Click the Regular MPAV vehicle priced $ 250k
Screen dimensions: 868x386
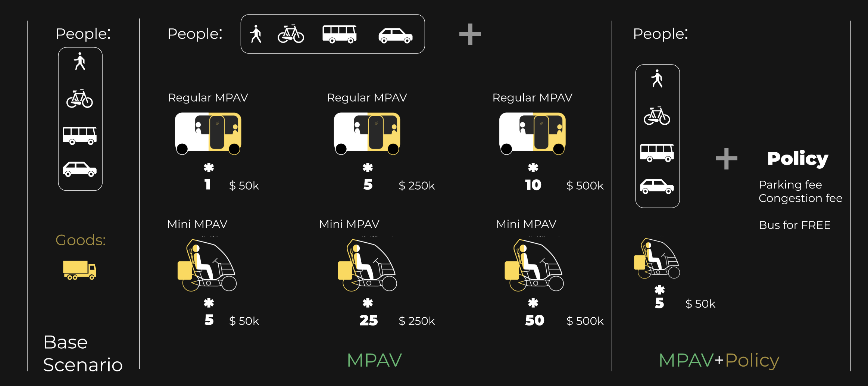367,133
